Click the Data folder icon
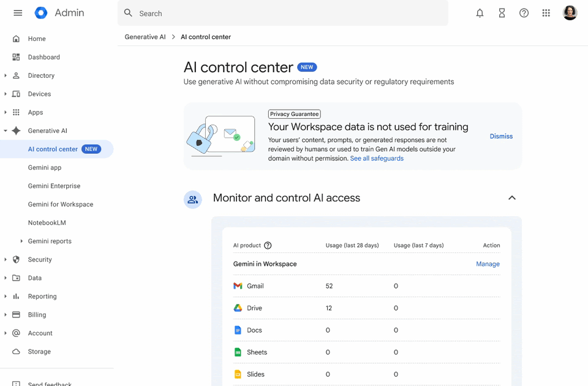The height and width of the screenshot is (386, 588). point(16,278)
